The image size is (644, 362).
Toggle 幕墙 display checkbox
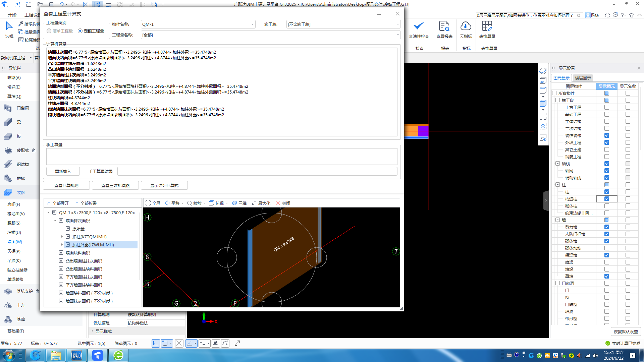click(606, 276)
